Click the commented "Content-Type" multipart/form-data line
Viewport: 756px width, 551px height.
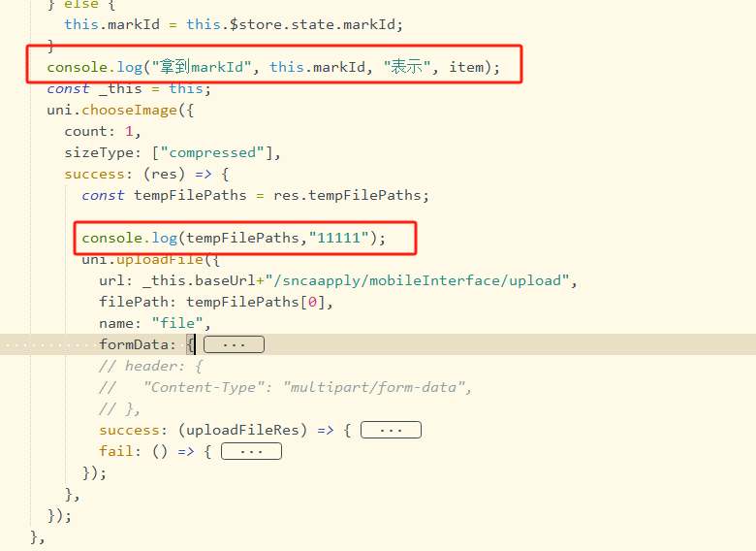(x=285, y=387)
